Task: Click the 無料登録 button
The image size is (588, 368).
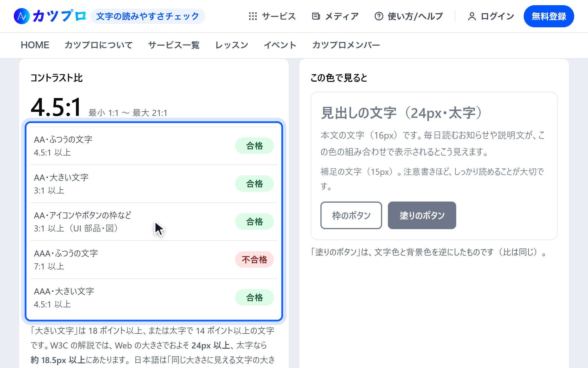Action: [549, 16]
